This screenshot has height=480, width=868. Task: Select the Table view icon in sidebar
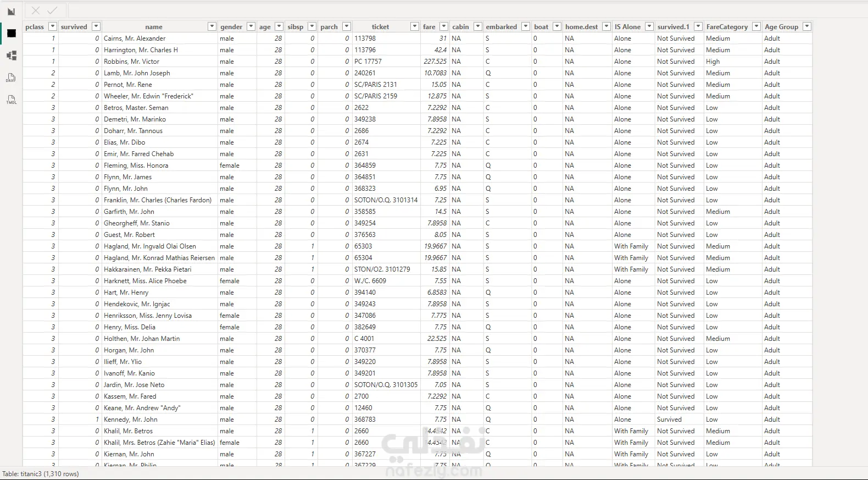(x=11, y=34)
